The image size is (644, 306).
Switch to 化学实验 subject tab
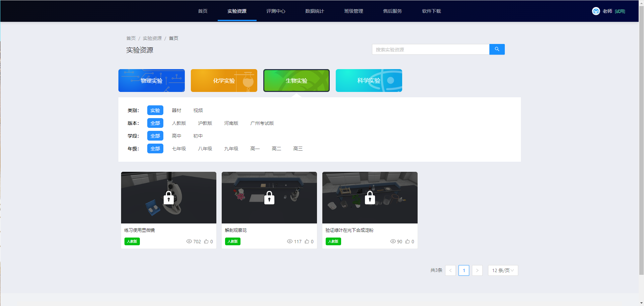(x=224, y=81)
